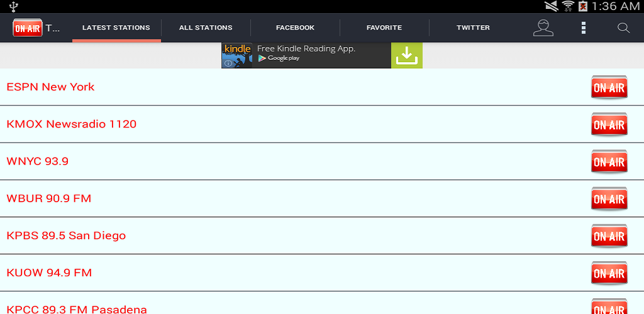Image resolution: width=644 pixels, height=314 pixels.
Task: Select the KPCC 89.3 FM Pasadena station
Action: pyautogui.click(x=322, y=303)
